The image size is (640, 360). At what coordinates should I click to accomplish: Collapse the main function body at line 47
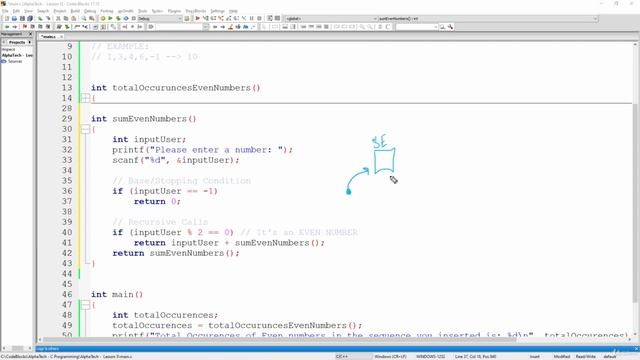[x=85, y=304]
